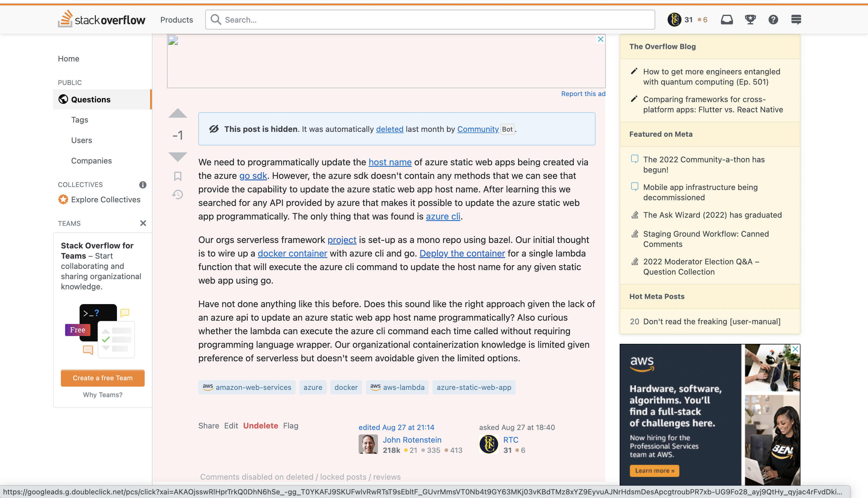This screenshot has height=498, width=868.
Task: Expand the site switcher stack icon
Action: click(x=796, y=20)
